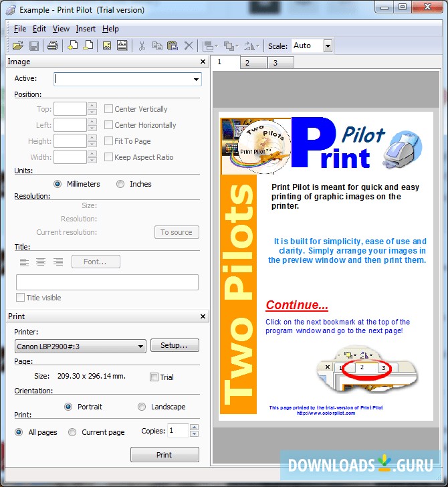Click the Left position input field
The width and height of the screenshot is (448, 487).
70,125
